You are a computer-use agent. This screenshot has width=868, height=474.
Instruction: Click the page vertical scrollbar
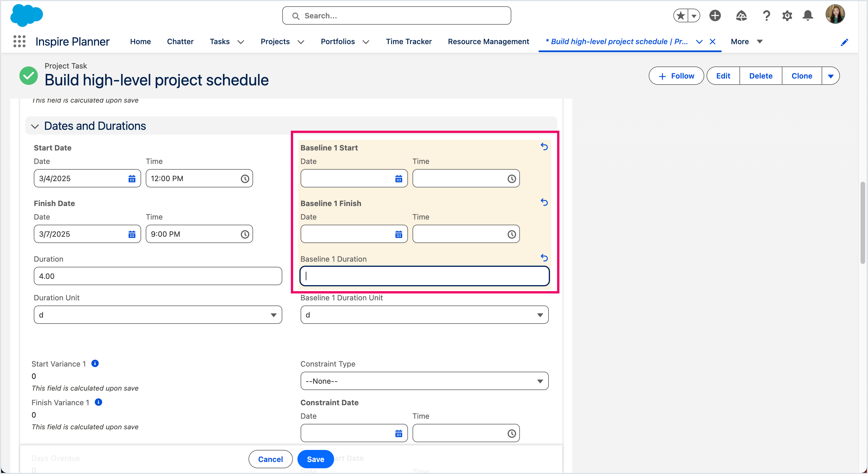pos(863,223)
